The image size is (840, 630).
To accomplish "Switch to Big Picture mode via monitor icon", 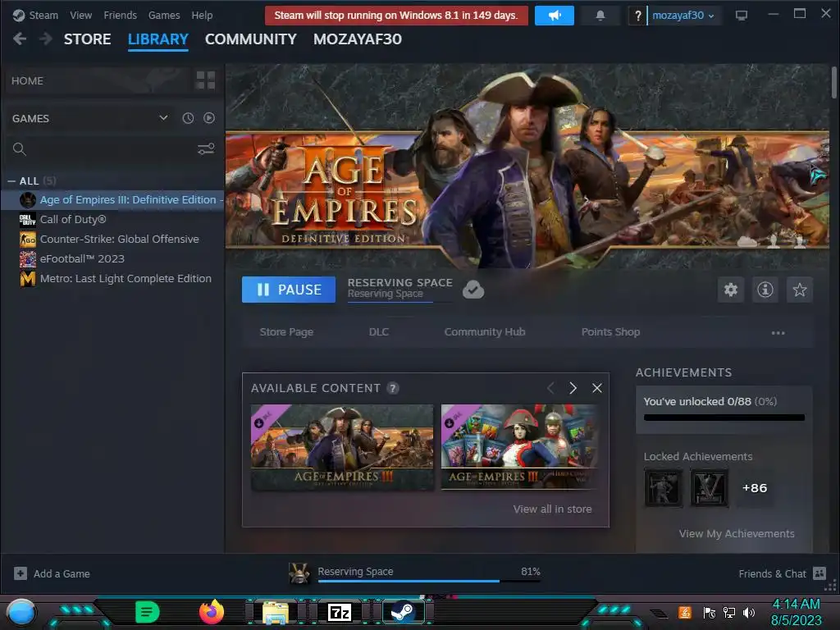I will (x=741, y=16).
